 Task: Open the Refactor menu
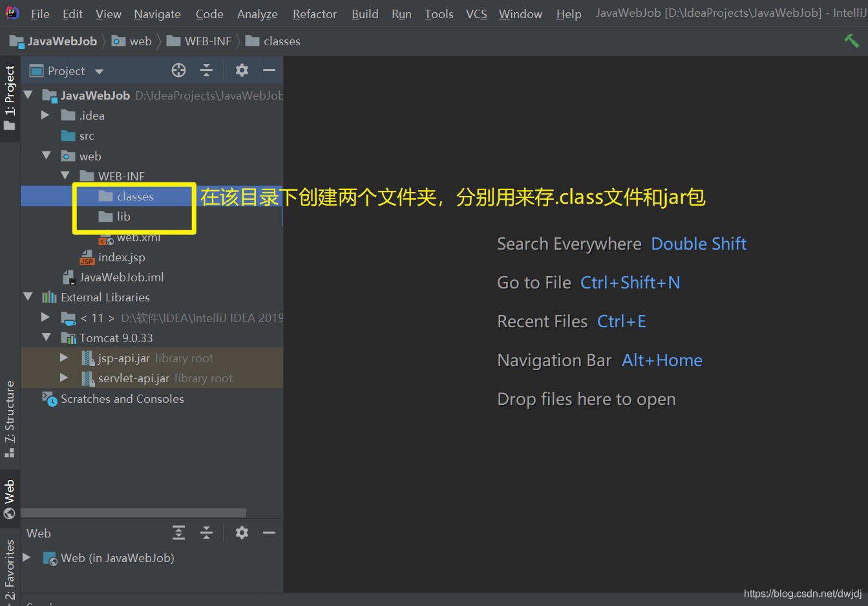315,14
